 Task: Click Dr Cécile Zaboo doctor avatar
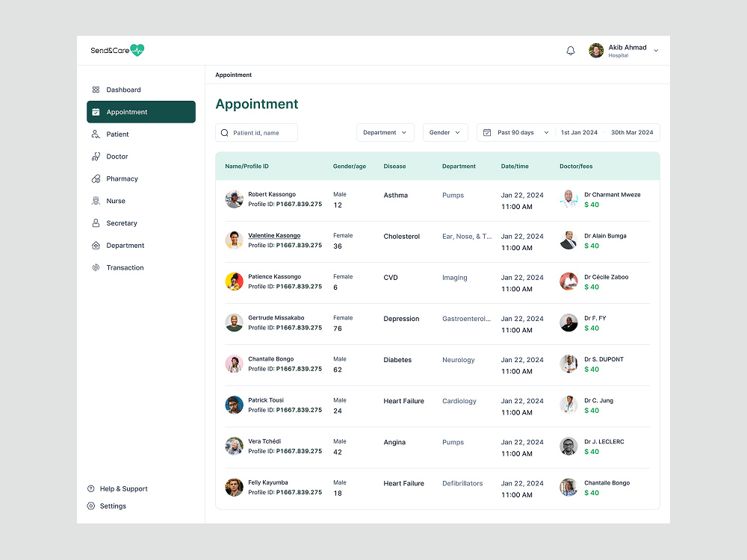pyautogui.click(x=568, y=281)
